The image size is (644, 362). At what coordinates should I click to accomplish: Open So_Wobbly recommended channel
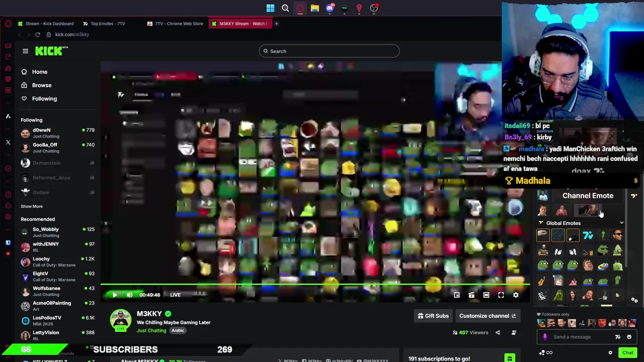(57, 232)
